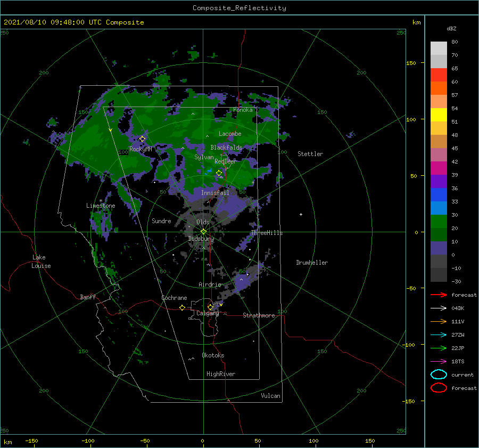Click the Lake Louise label
479x448 pixels.
point(41,262)
